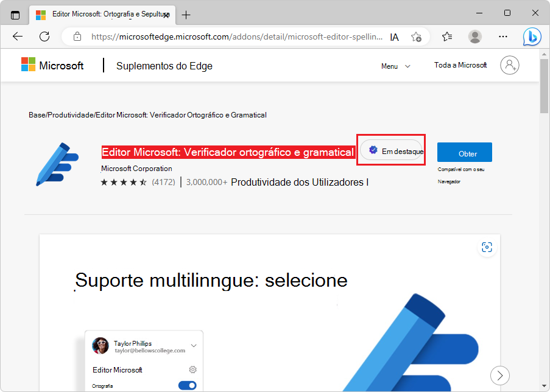
Task: Click the Em destaque badge
Action: 392,151
